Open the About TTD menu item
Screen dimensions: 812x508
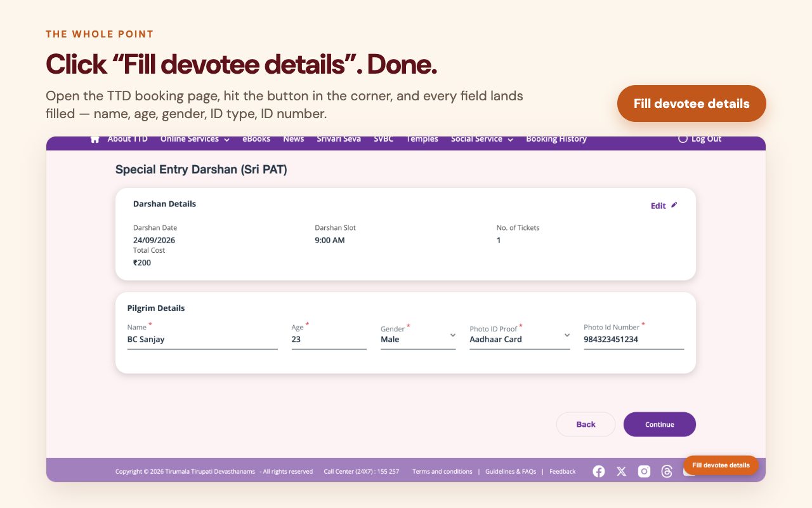point(128,139)
